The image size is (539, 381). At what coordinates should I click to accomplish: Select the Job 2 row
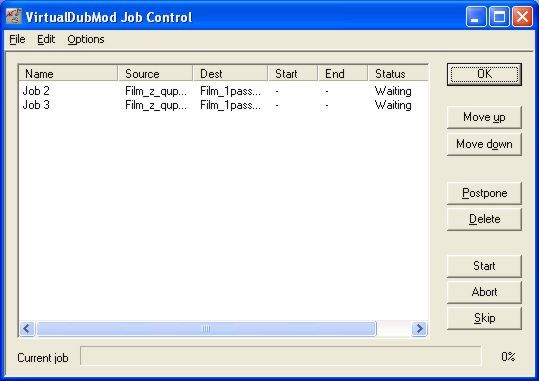tap(223, 91)
